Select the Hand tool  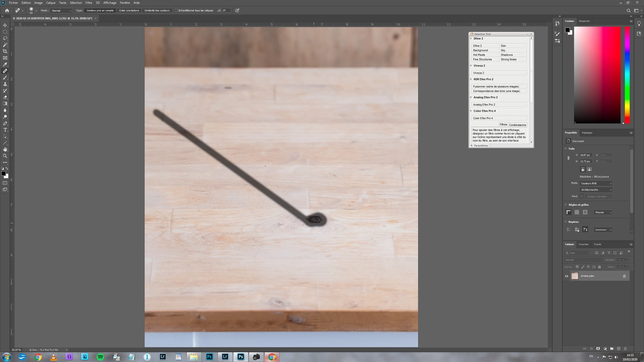[5, 149]
